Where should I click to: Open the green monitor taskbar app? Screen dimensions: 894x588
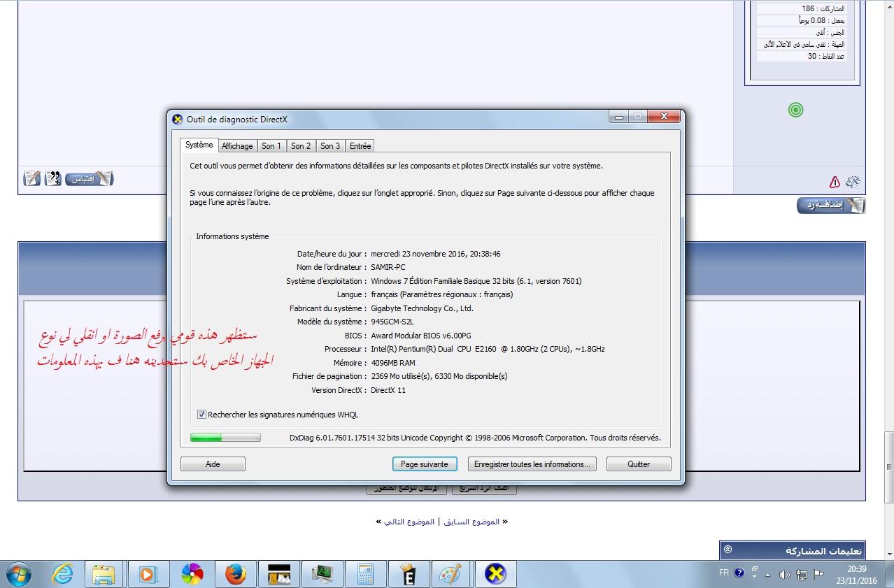tap(322, 574)
